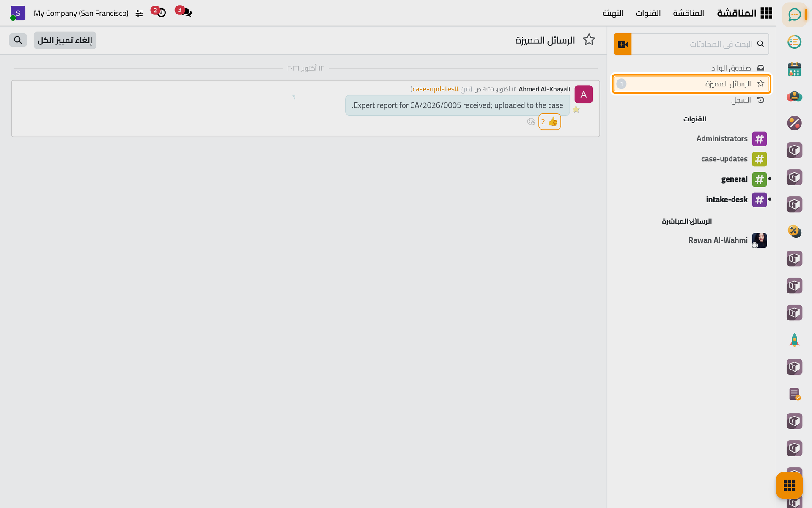Unstar Ahmed Al-Khayali's message

(576, 110)
